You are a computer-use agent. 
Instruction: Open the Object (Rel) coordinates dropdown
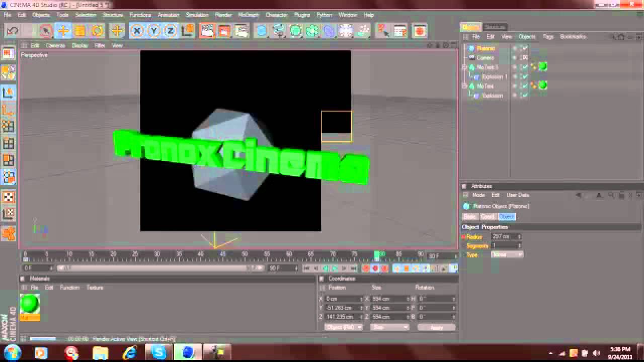point(344,327)
